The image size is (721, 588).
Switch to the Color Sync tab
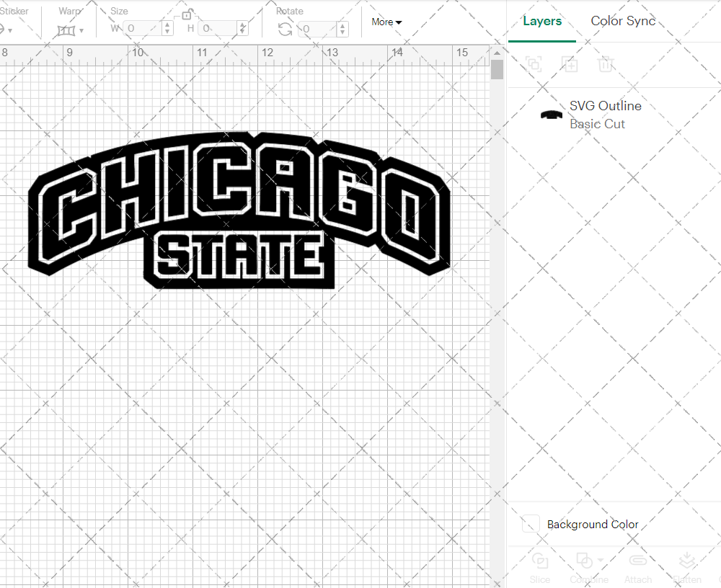(x=623, y=21)
